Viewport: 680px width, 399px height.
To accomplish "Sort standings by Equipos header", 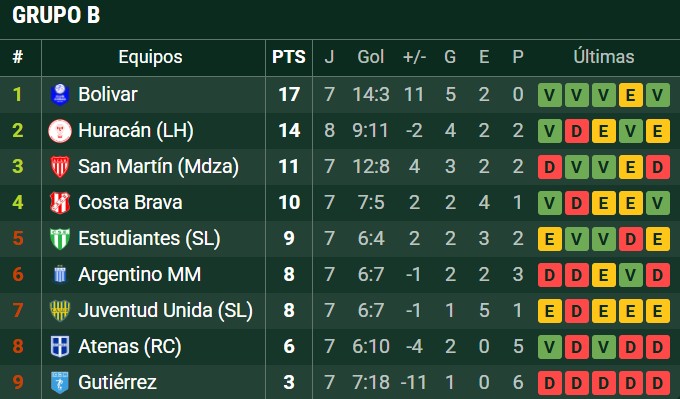I will (x=150, y=57).
